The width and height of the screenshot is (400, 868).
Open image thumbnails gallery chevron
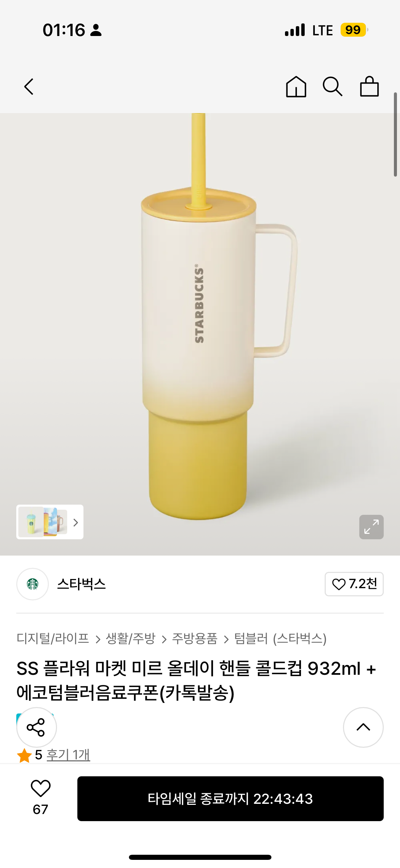(76, 522)
